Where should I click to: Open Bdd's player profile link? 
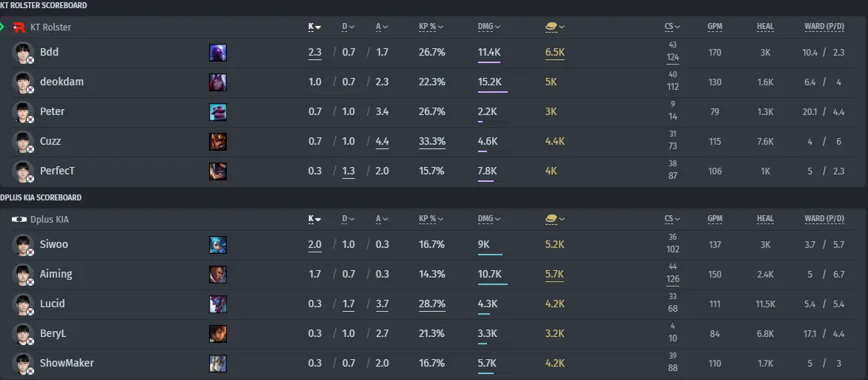click(49, 52)
